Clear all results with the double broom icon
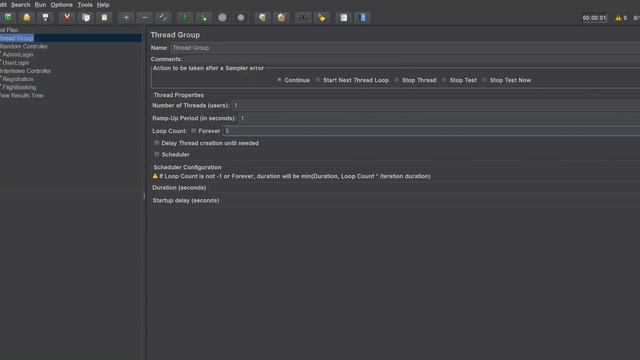The width and height of the screenshot is (640, 360). click(x=281, y=18)
